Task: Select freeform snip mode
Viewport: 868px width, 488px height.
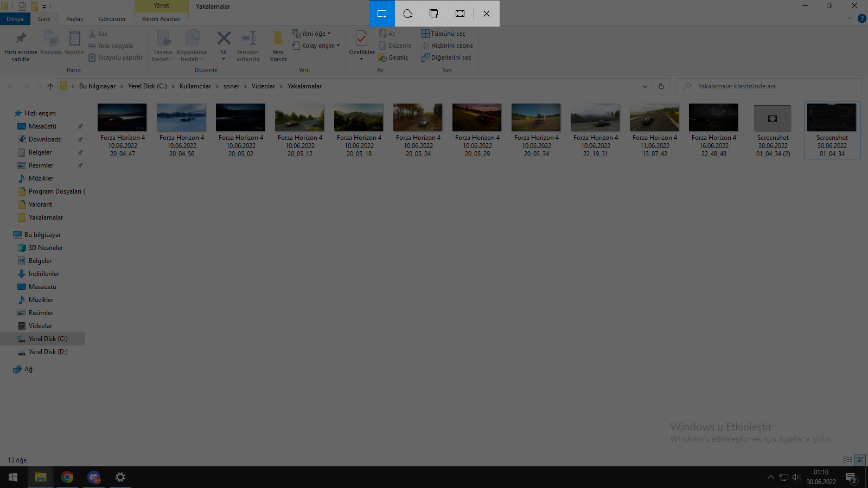Action: [408, 14]
